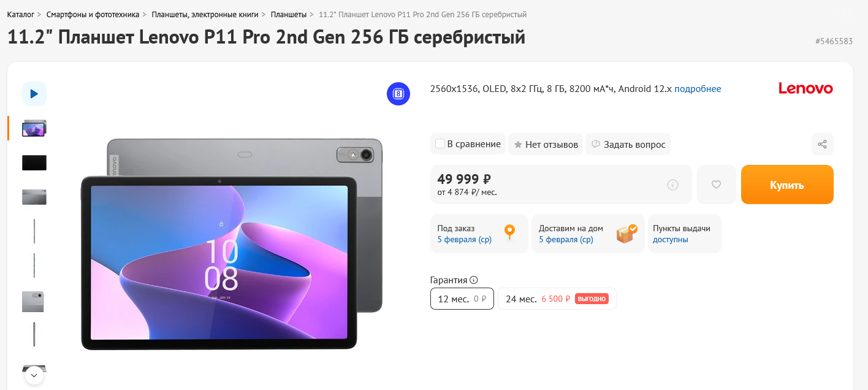This screenshot has height=390, width=868.
Task: Select the 12 мес. warranty option
Action: click(462, 299)
